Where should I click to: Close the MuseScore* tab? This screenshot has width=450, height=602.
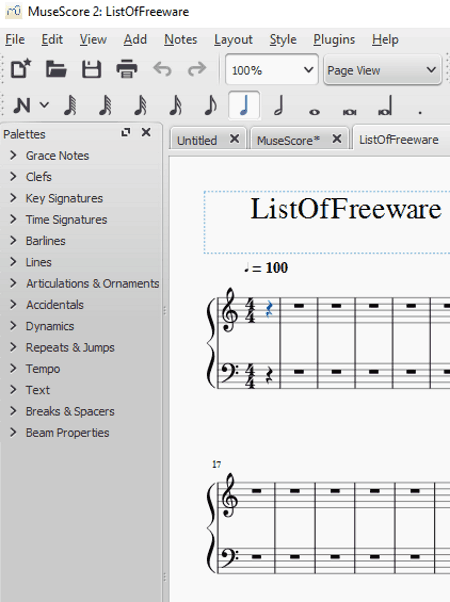(x=337, y=139)
